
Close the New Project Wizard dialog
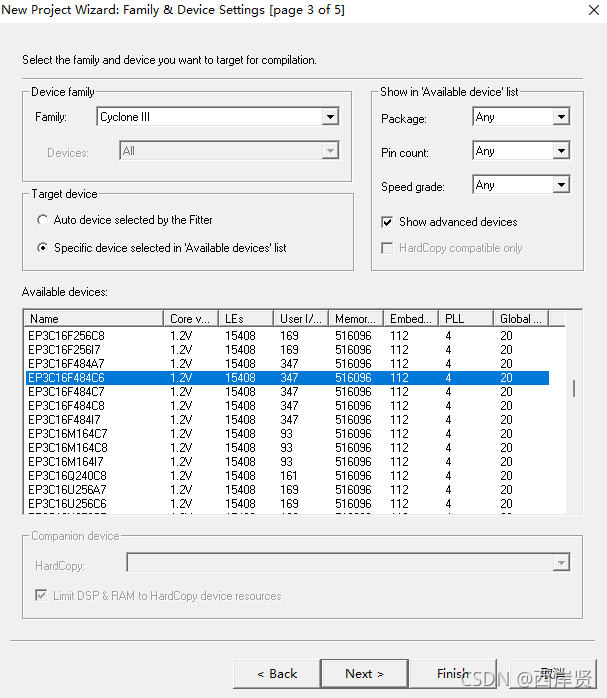coord(594,10)
